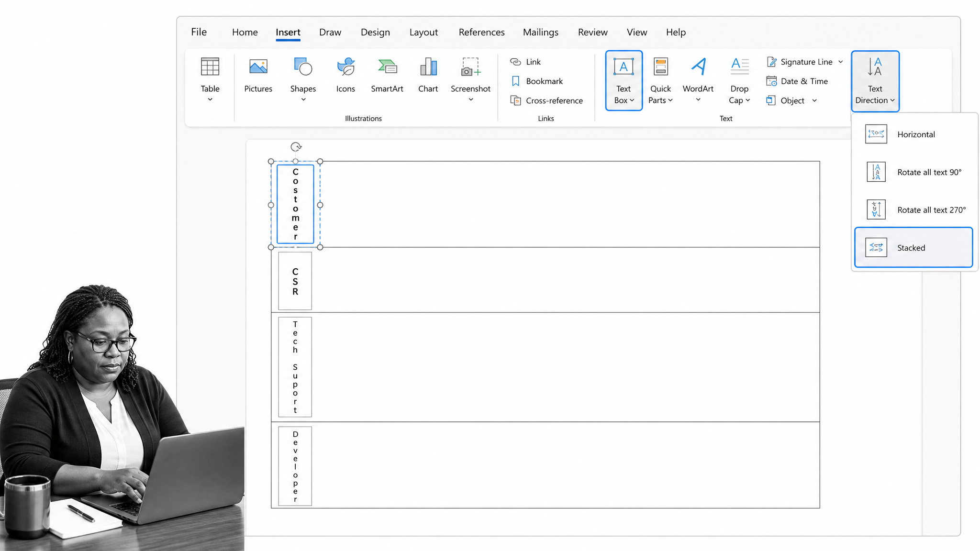Open the Table insert tool
The width and height of the screenshot is (980, 551).
pos(210,79)
